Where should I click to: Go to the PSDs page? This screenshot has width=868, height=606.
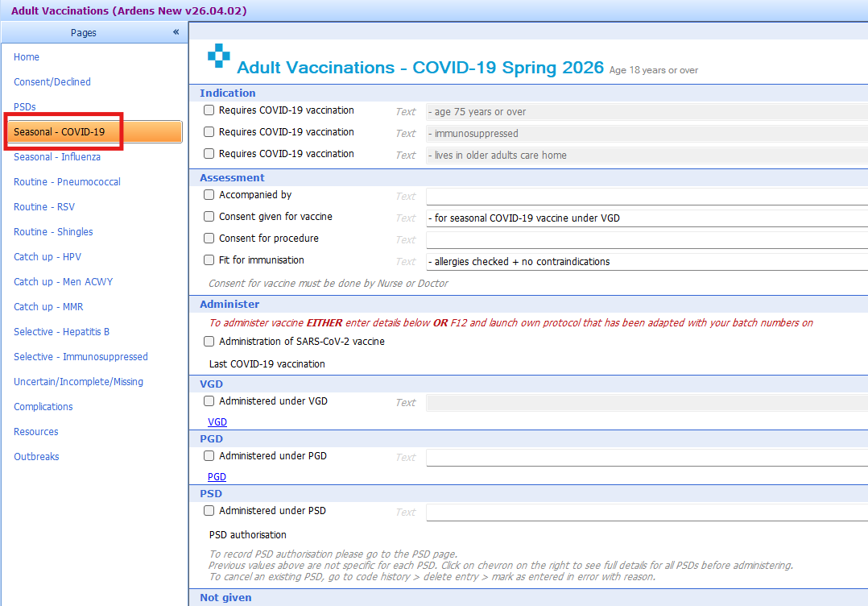(25, 107)
